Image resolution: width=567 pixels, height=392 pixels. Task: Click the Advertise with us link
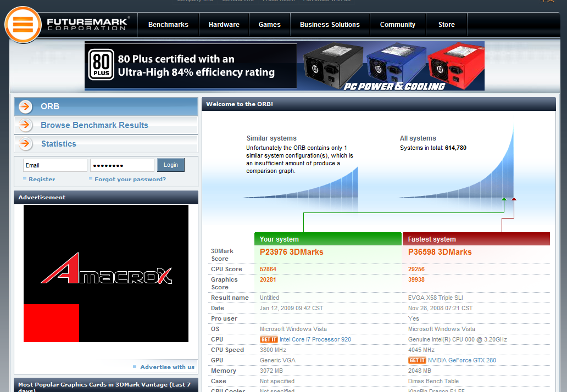(x=167, y=367)
